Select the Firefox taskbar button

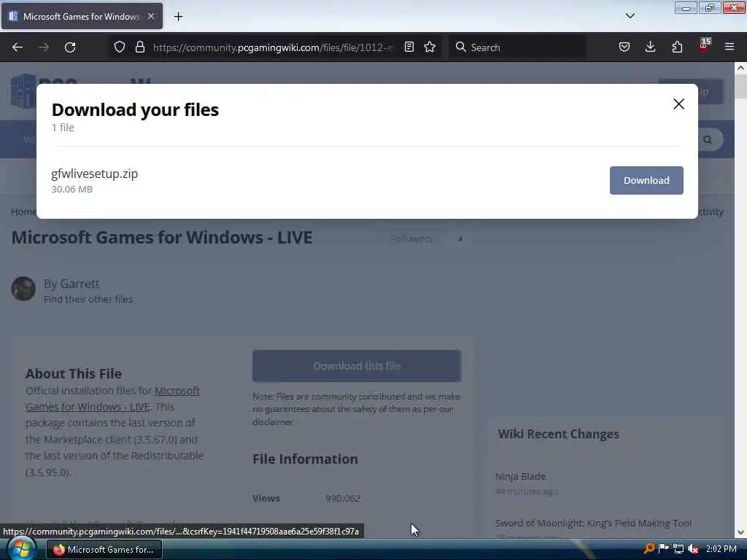tap(104, 550)
